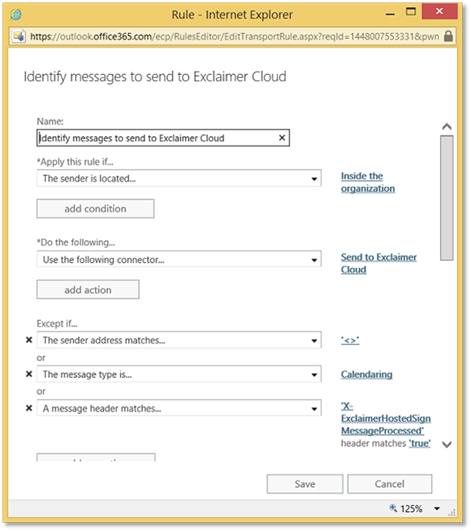
Task: Open the 125% zoom level dropdown
Action: 437,509
